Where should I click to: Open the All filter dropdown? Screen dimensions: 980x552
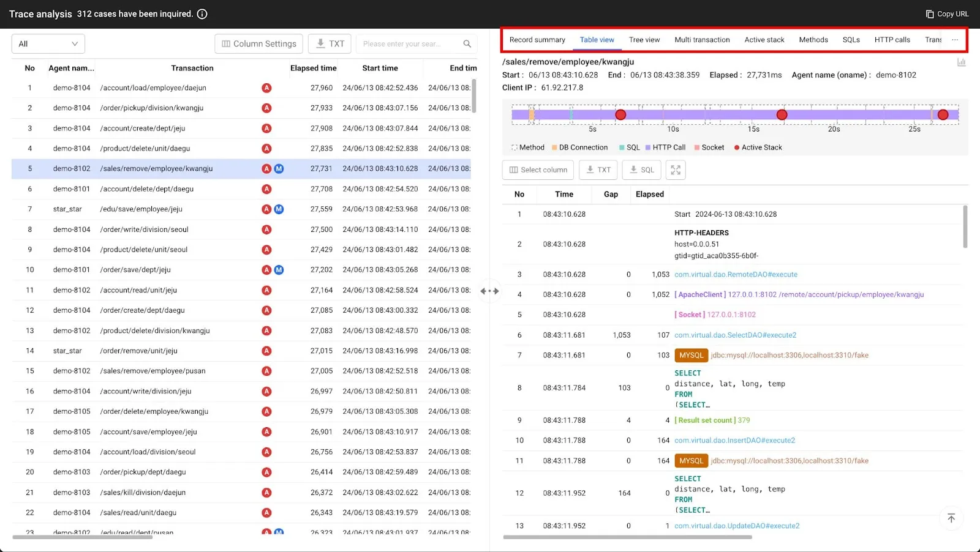tap(48, 43)
